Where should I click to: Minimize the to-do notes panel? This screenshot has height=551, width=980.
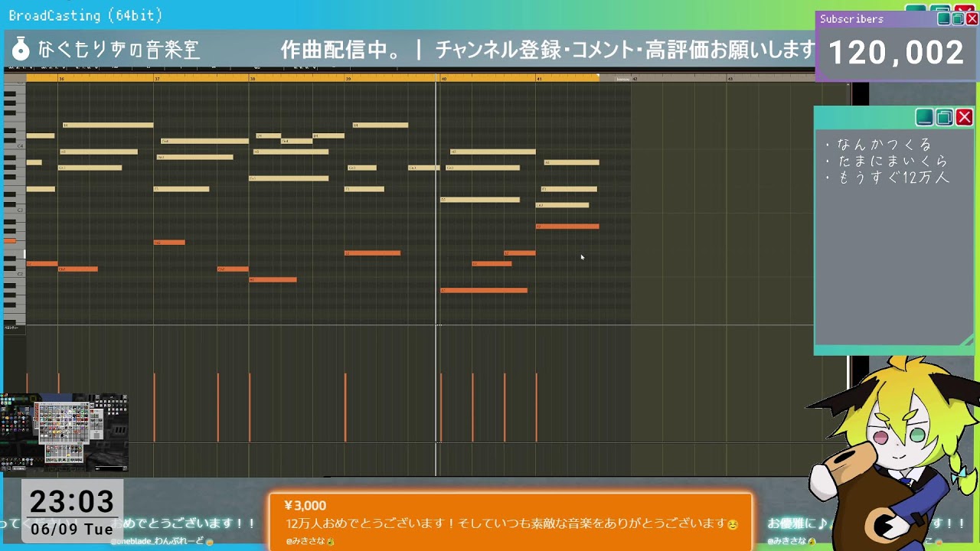(x=924, y=117)
